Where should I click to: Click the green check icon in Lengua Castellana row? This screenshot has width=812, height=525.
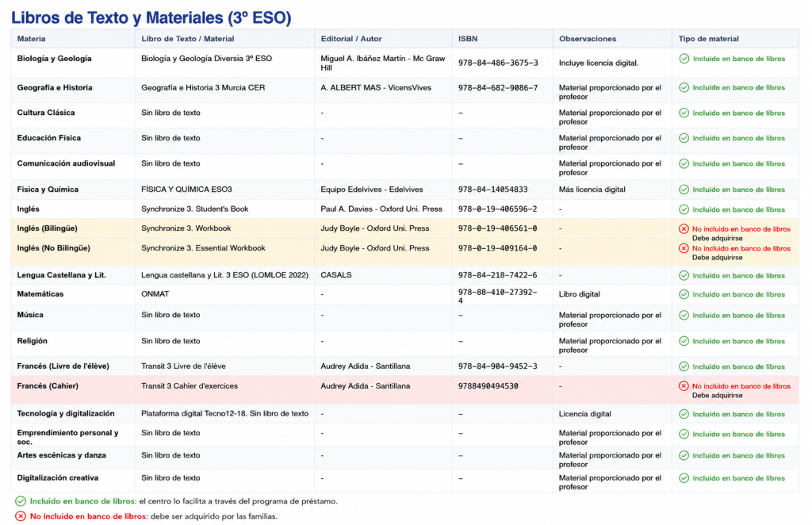pos(684,275)
